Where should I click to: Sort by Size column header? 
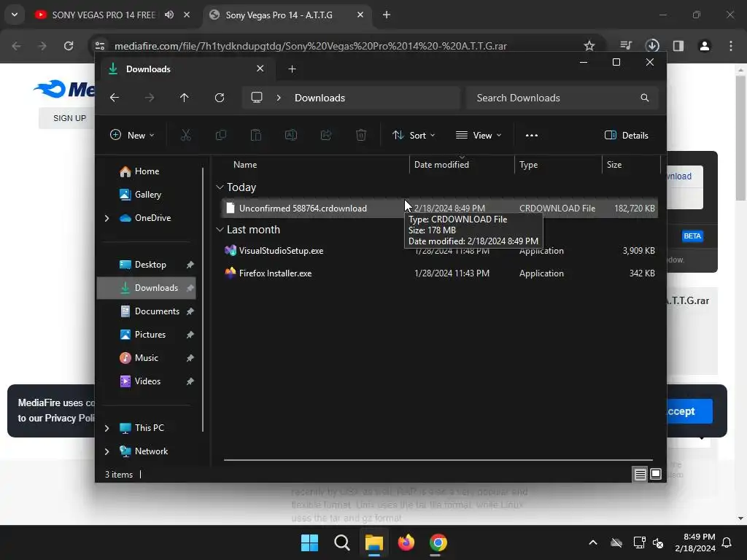[614, 165]
